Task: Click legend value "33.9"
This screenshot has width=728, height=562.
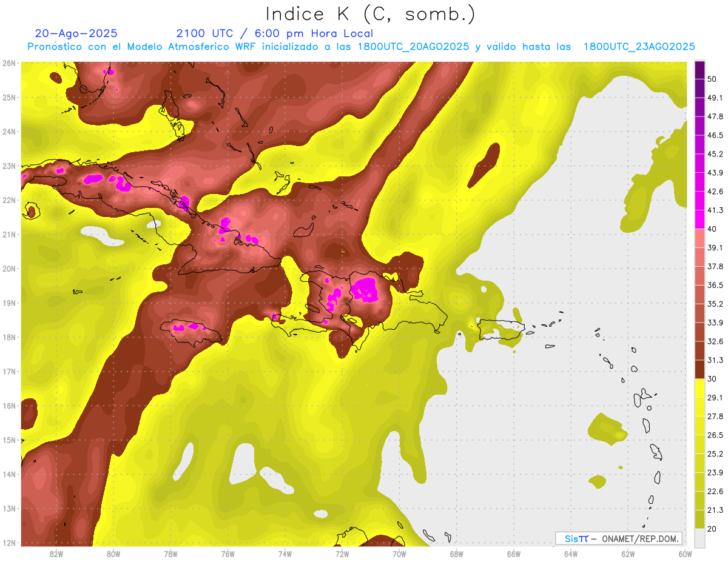Action: [x=715, y=323]
